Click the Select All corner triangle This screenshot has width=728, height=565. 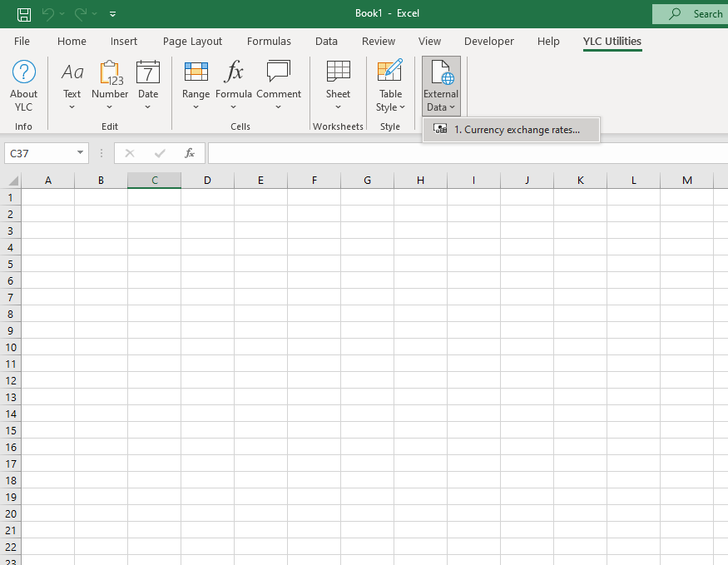pyautogui.click(x=12, y=181)
